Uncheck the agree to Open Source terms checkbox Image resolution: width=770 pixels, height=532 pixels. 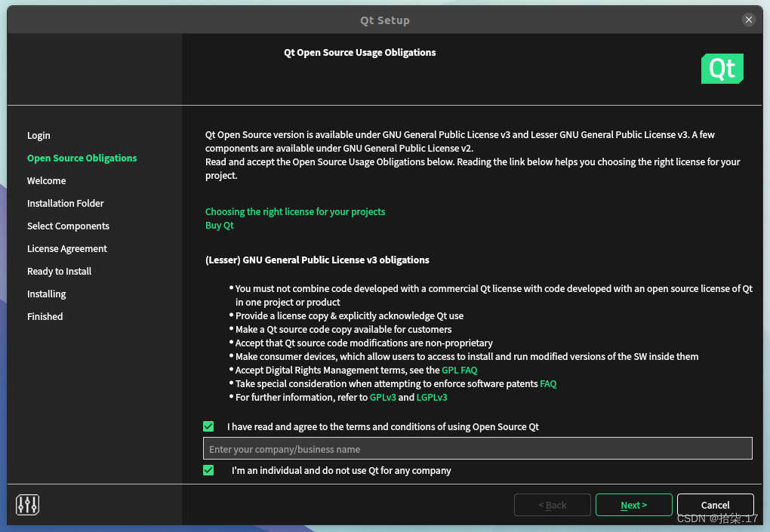tap(208, 426)
